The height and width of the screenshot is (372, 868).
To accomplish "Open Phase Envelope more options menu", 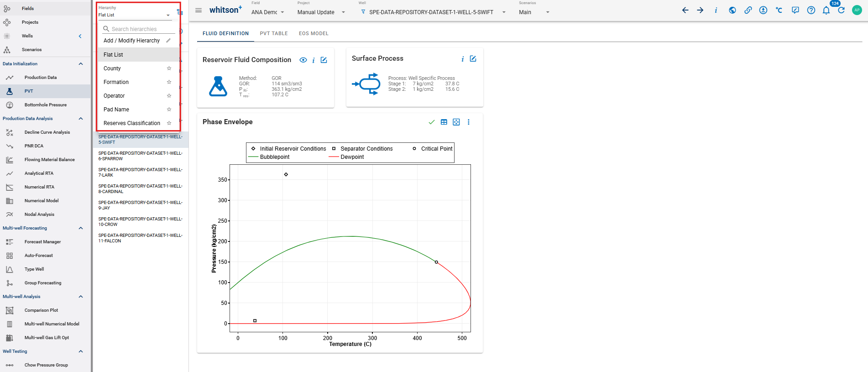I will coord(469,122).
